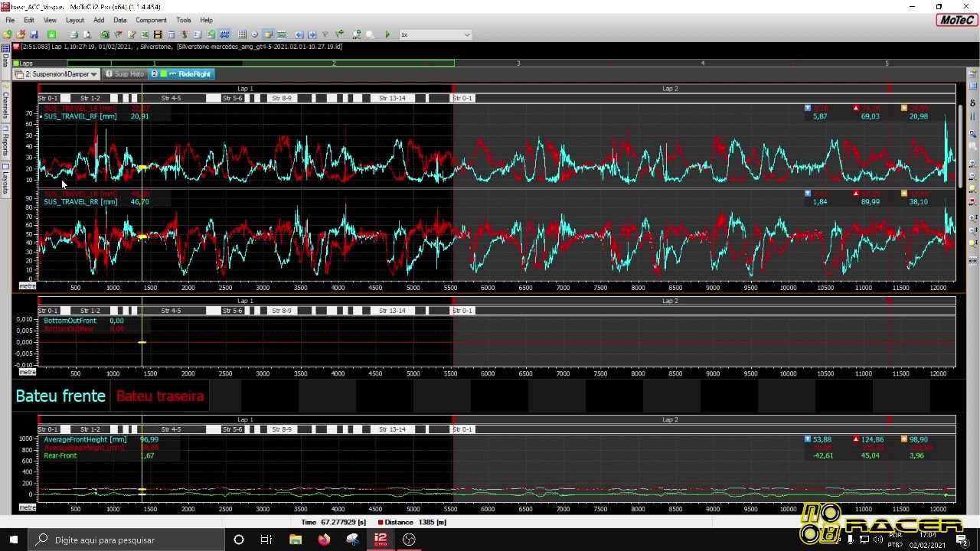Click the maximum value icon in the top graph
Screen dimensions: 980x551
tap(856, 108)
